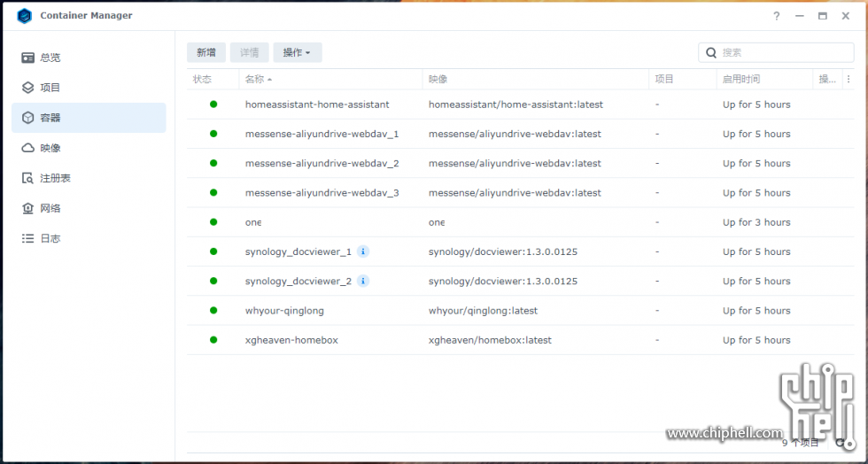The height and width of the screenshot is (464, 868).
Task: Select the synology_docviewer_2 container name
Action: [x=298, y=282]
